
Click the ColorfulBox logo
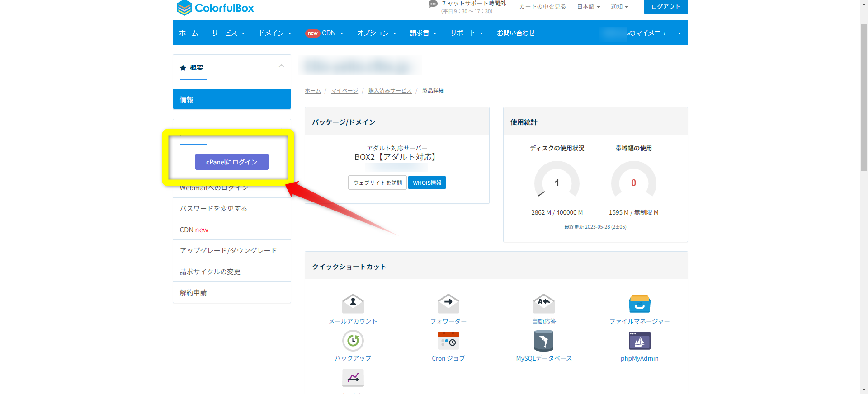[x=216, y=8]
